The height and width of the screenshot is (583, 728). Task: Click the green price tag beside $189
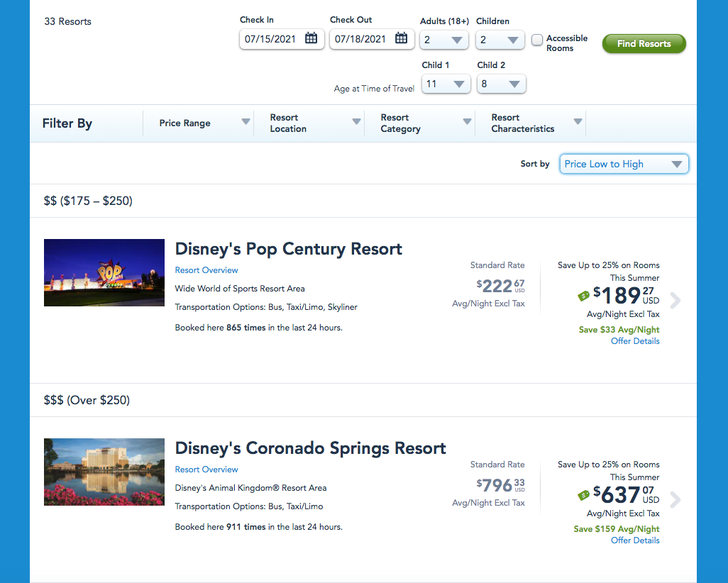(584, 296)
